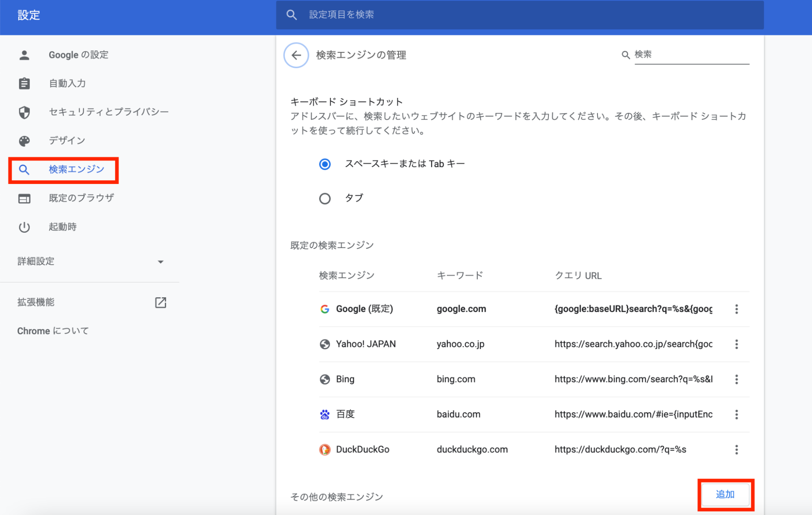The image size is (812, 515).
Task: Click the キーボード ショートカット heading
Action: pyautogui.click(x=346, y=102)
